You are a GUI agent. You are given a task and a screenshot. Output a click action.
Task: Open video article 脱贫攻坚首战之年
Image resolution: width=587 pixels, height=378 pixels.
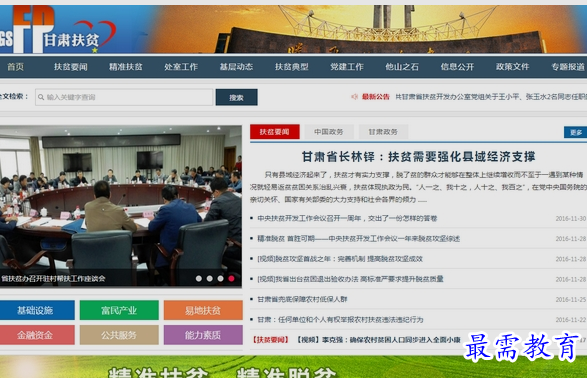tap(340, 259)
